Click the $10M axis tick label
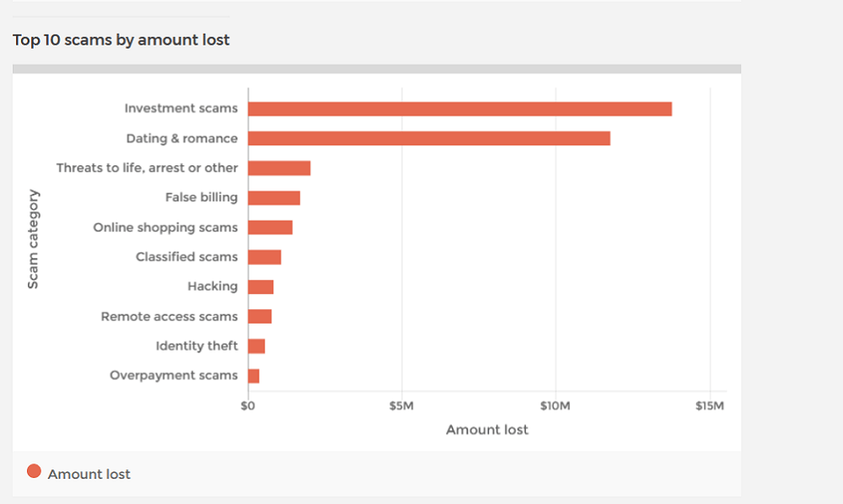The height and width of the screenshot is (504, 843). [556, 405]
